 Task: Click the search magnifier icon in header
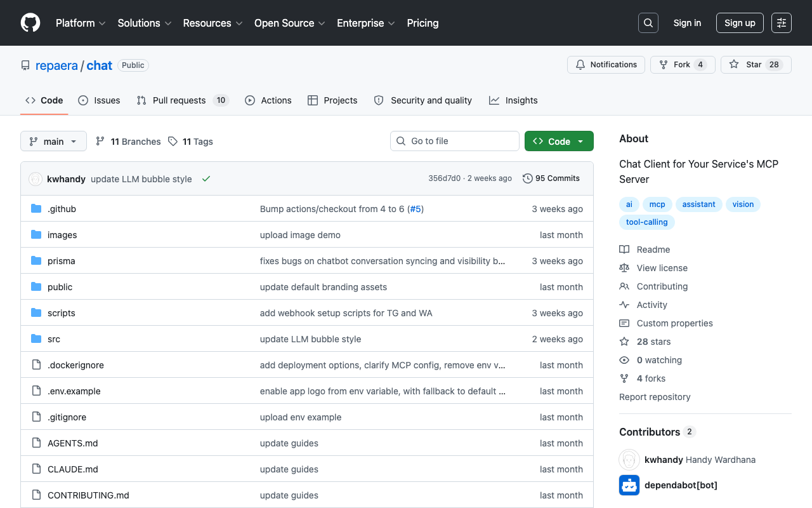(x=648, y=23)
